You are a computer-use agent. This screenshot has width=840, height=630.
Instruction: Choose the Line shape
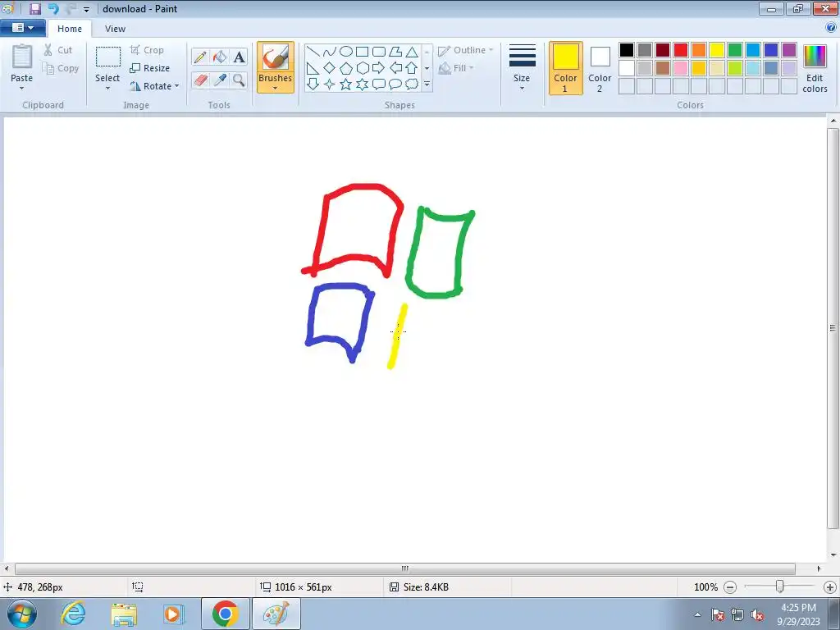pyautogui.click(x=313, y=52)
